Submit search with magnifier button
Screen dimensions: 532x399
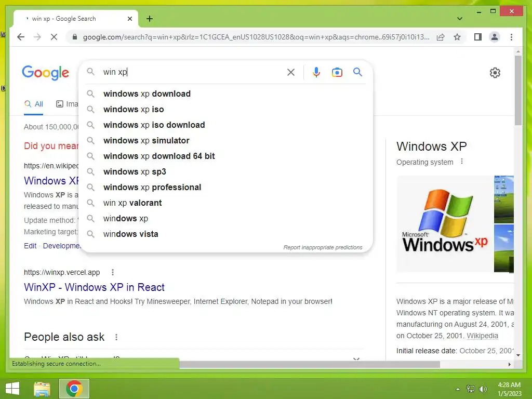(x=357, y=72)
